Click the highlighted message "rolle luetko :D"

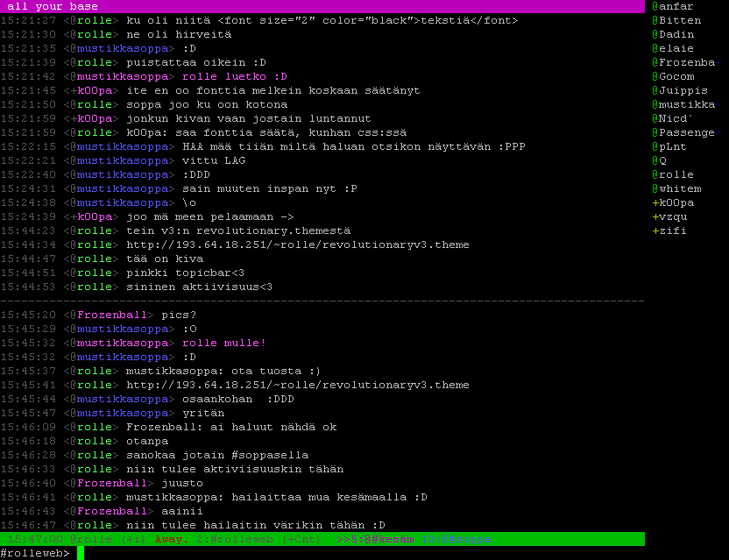click(x=235, y=76)
